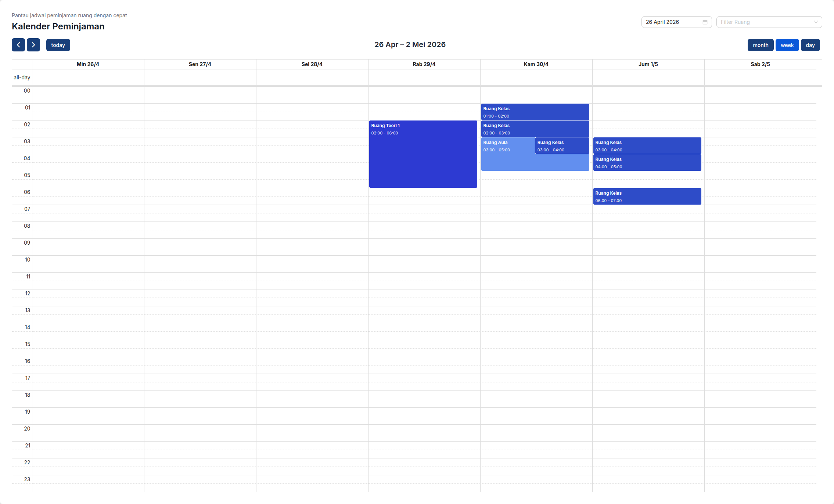834x504 pixels.
Task: Click the Rab 29/4 day header
Action: (424, 64)
